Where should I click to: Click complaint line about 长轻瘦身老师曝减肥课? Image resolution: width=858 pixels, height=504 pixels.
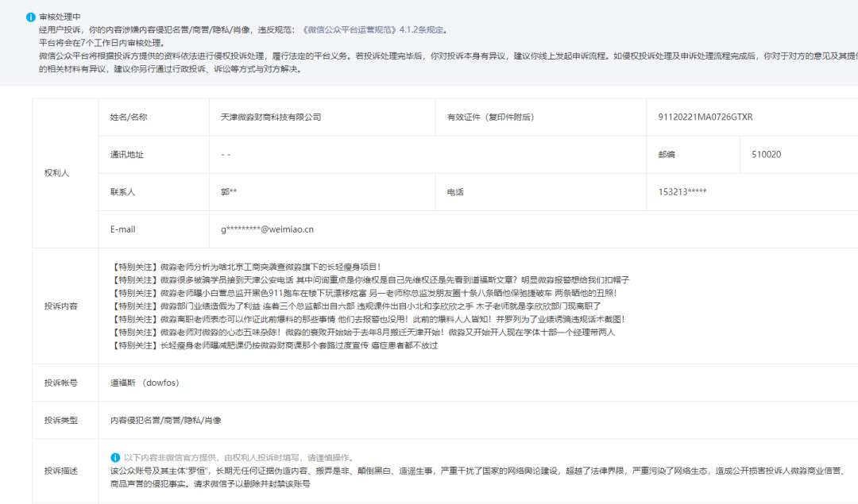coord(274,345)
